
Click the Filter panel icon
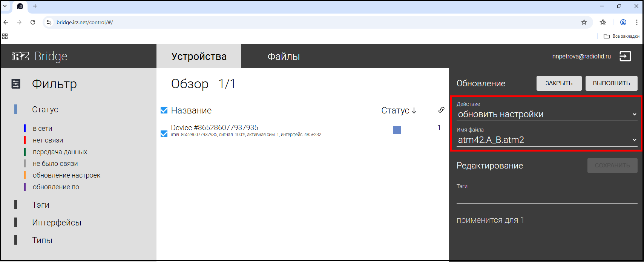[x=16, y=84]
